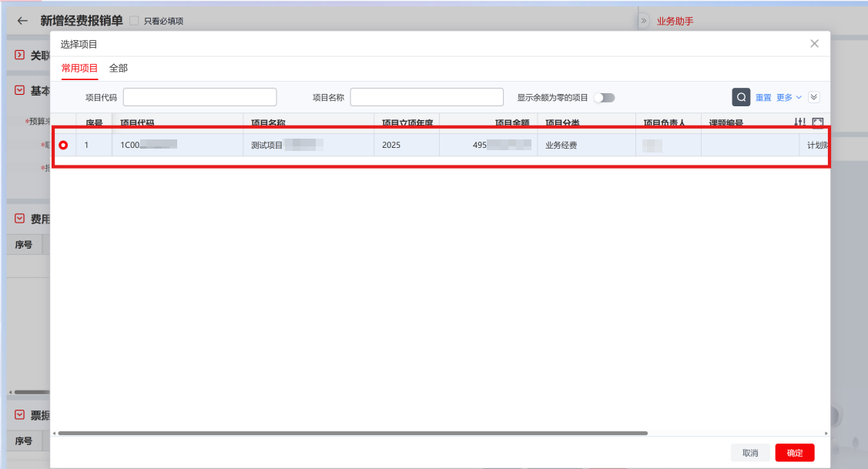Collapse the 费用 section chevron
The image size is (868, 469).
coord(20,219)
